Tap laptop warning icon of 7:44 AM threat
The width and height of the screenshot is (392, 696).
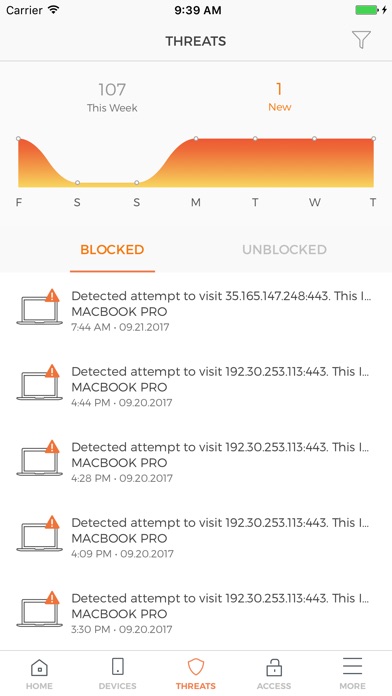coord(39,307)
